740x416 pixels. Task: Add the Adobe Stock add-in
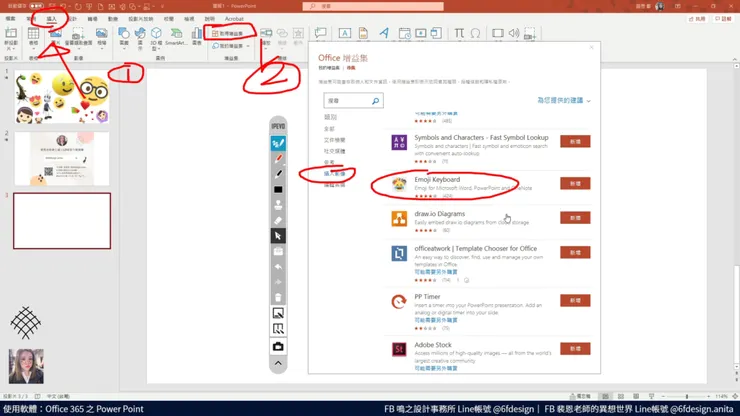click(x=575, y=348)
